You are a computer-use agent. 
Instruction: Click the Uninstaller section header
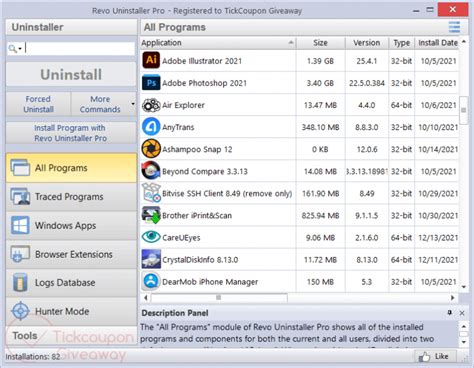point(71,27)
